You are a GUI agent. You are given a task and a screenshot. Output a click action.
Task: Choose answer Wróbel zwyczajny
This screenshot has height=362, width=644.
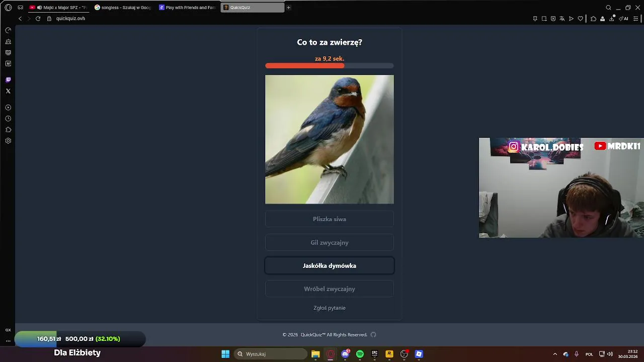click(x=330, y=289)
